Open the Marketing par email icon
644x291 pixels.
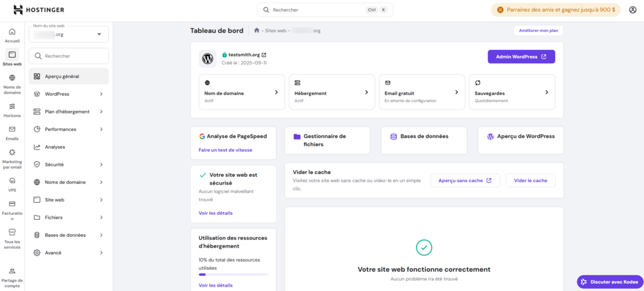(x=12, y=152)
